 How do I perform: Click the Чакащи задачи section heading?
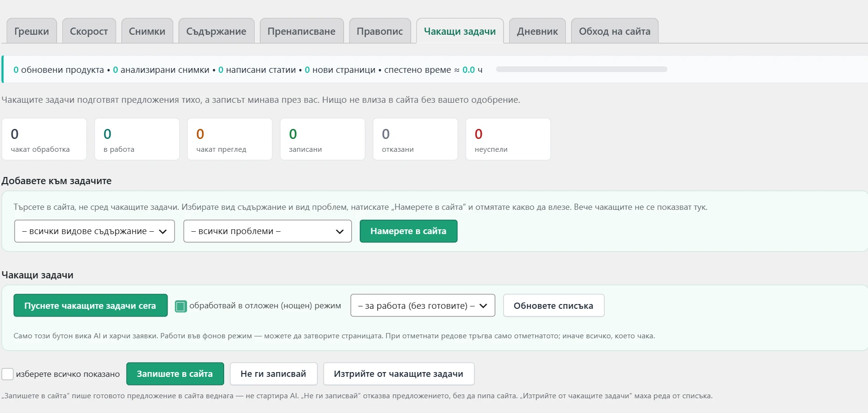coord(38,275)
